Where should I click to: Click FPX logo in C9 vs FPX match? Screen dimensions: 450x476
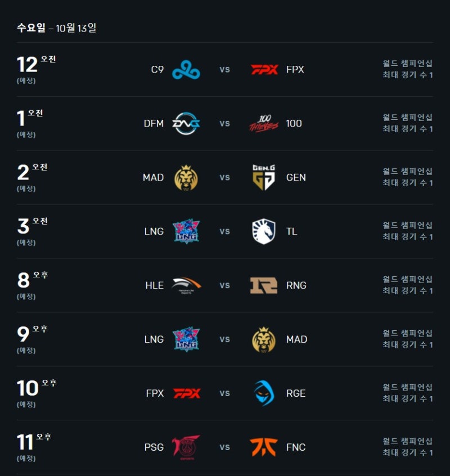(264, 70)
